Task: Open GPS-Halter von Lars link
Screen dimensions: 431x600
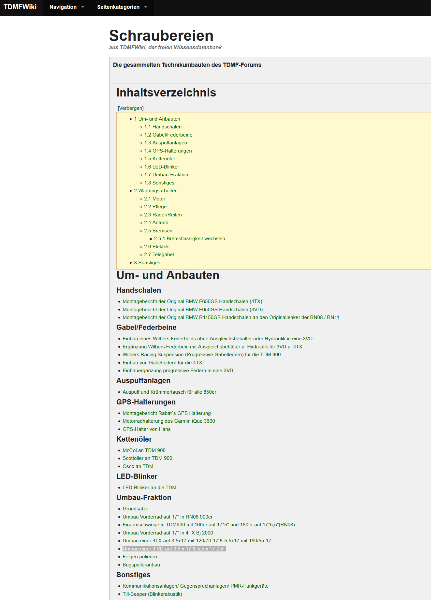Action: (146, 429)
